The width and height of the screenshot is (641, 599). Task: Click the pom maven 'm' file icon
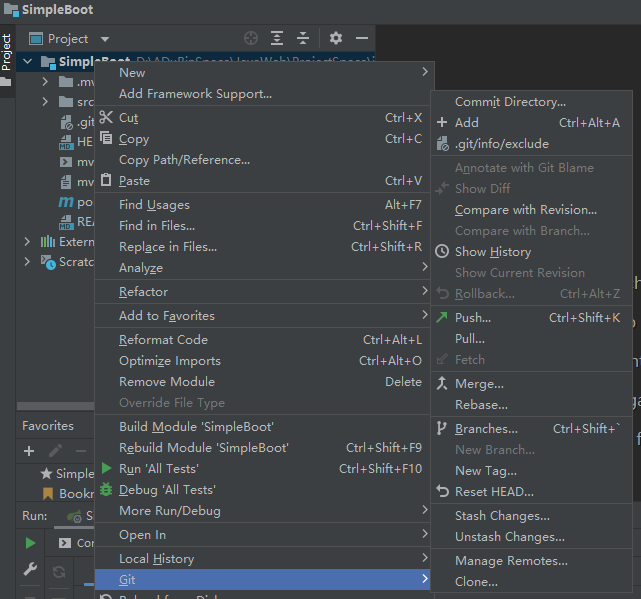[66, 202]
